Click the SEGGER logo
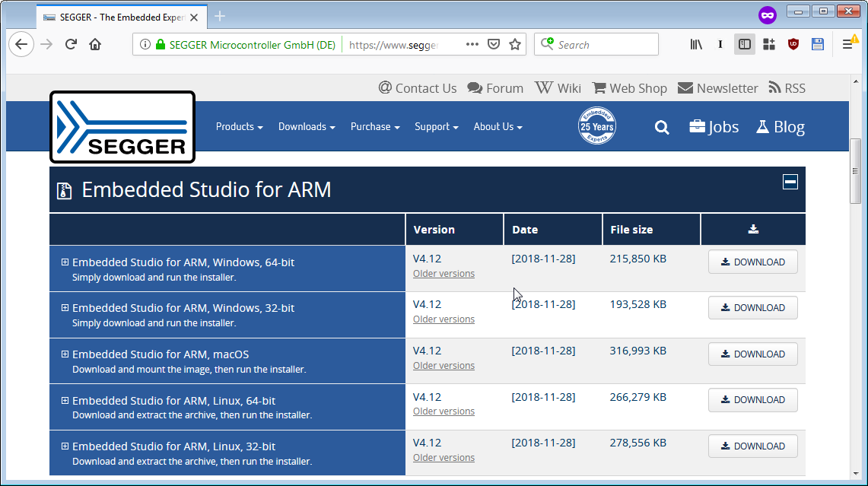Viewport: 868px width, 486px height. (122, 127)
